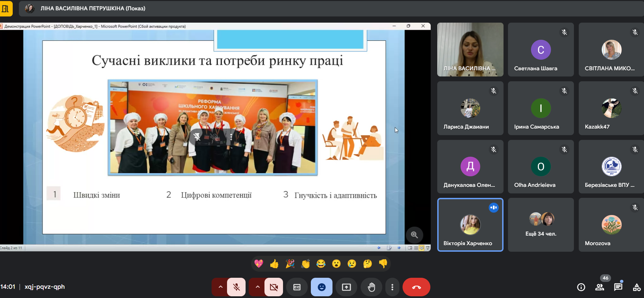Open the present screen share button
The image size is (644, 298).
coord(346,287)
